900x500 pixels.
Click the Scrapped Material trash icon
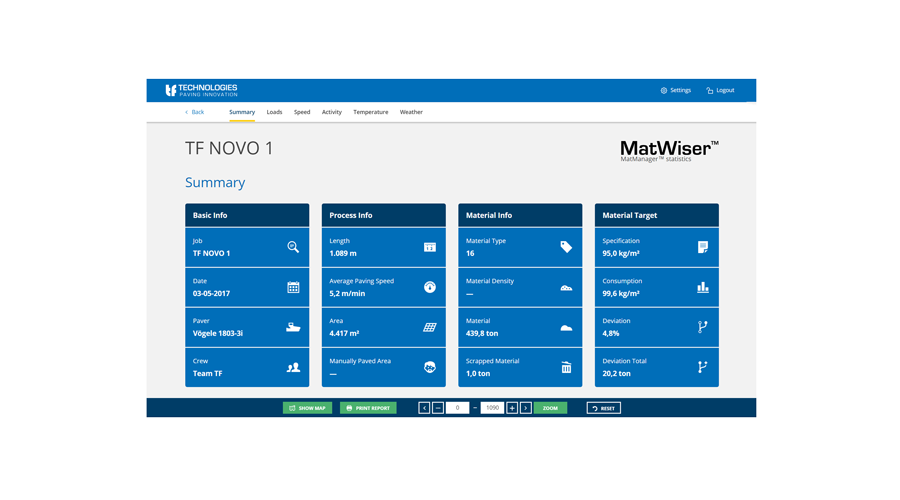[x=566, y=367]
